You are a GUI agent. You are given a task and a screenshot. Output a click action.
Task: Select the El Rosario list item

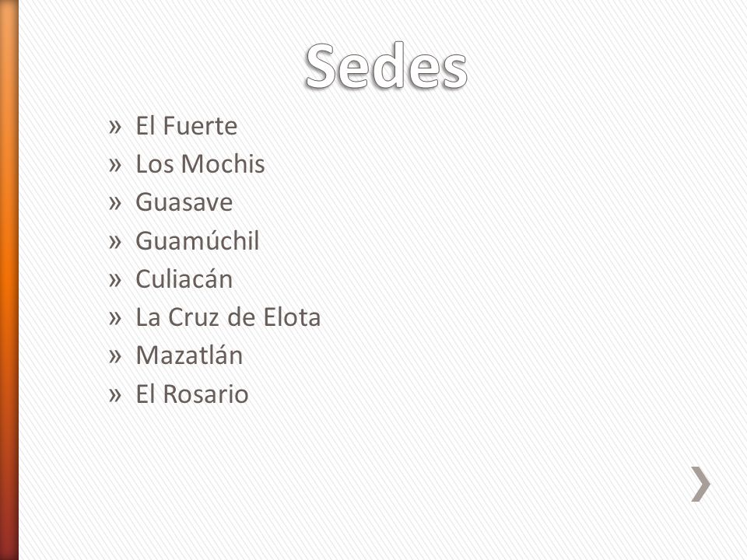point(192,394)
